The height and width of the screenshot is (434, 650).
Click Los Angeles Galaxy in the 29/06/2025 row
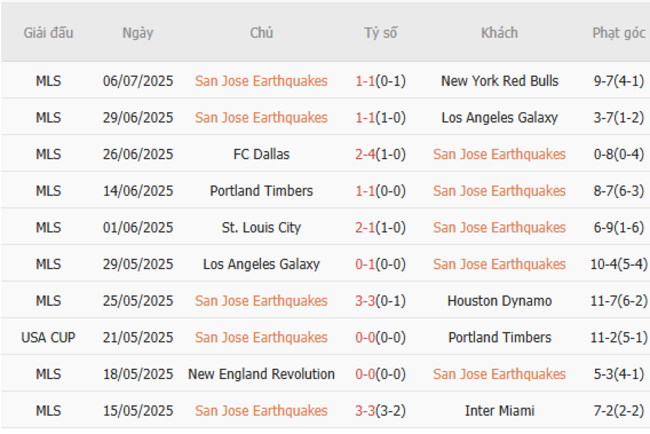pos(499,118)
